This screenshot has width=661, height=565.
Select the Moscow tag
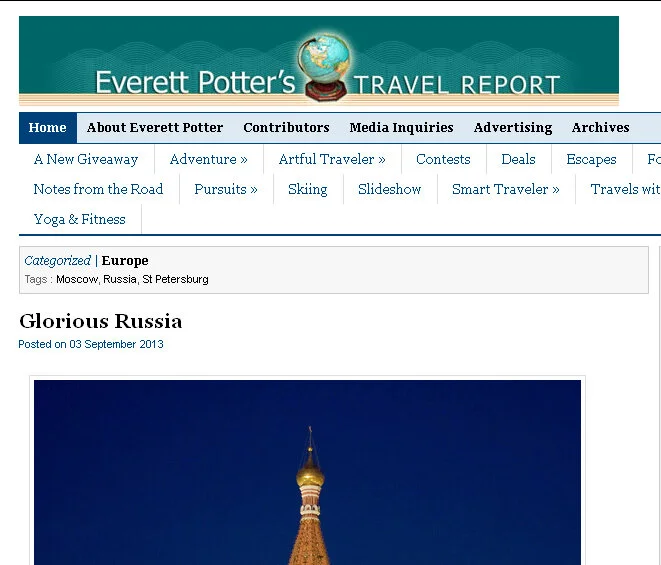(x=77, y=279)
